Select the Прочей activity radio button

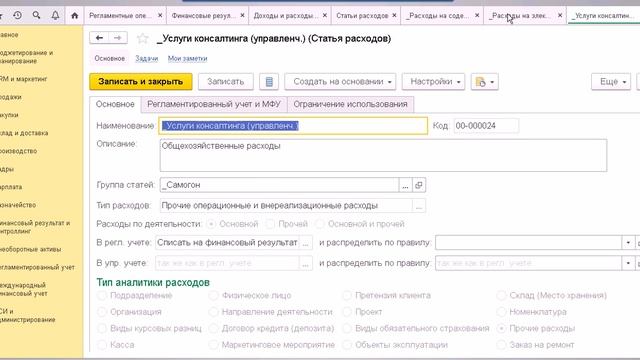270,224
